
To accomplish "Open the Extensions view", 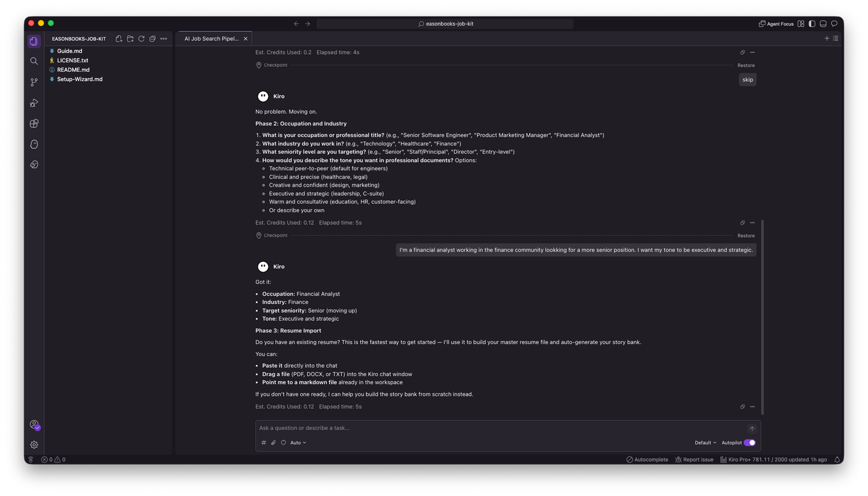I will [34, 124].
